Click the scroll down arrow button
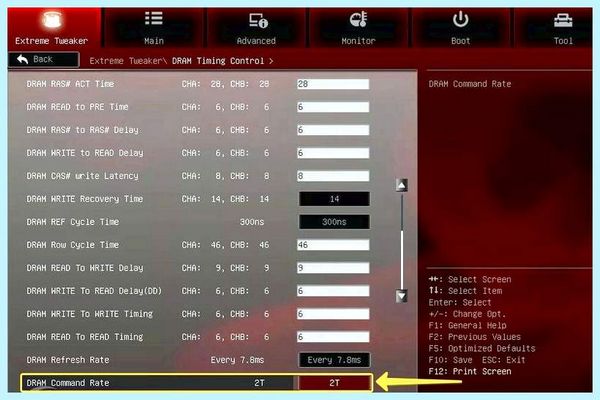 401,296
